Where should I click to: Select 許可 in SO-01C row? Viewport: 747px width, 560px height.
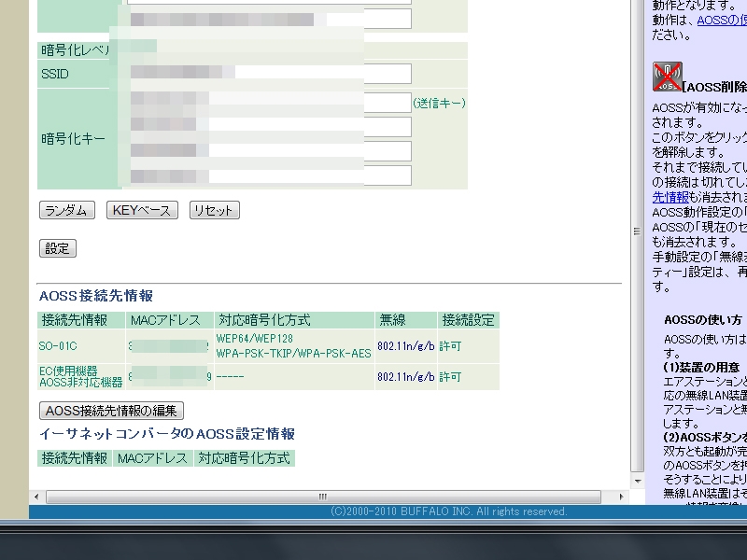450,346
